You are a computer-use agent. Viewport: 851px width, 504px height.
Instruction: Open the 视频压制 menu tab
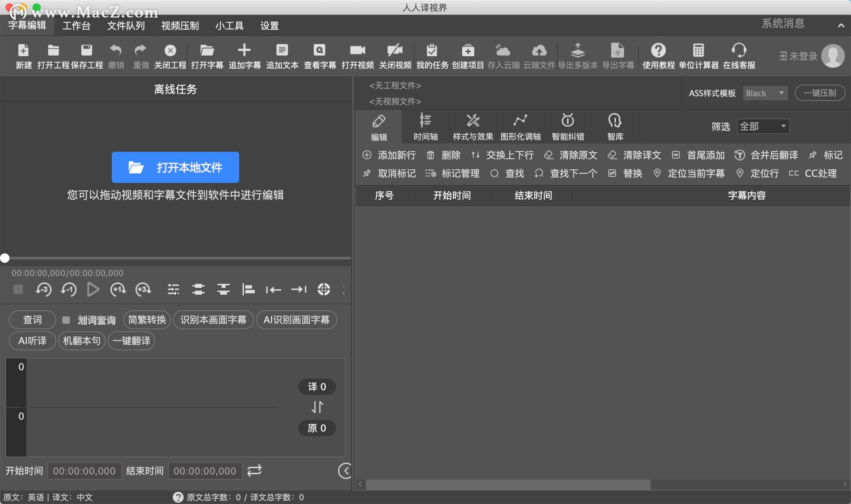180,26
